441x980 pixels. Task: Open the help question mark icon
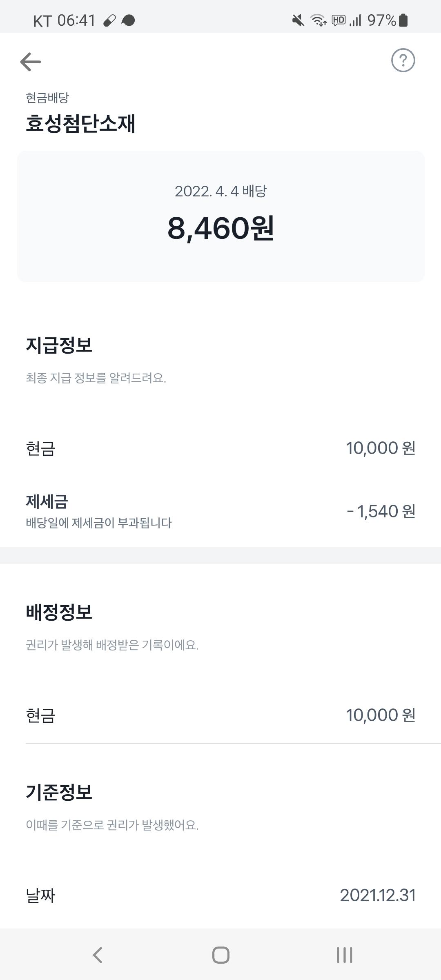click(403, 60)
